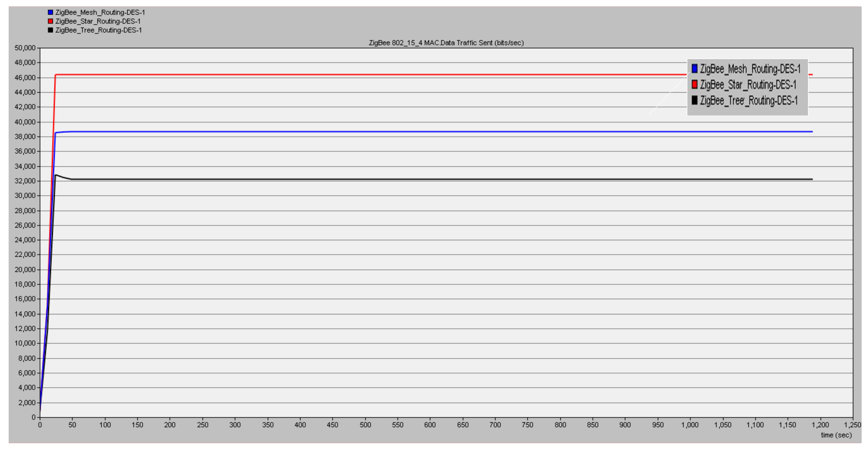Click the 1,250 tick label on time axis

click(x=852, y=425)
